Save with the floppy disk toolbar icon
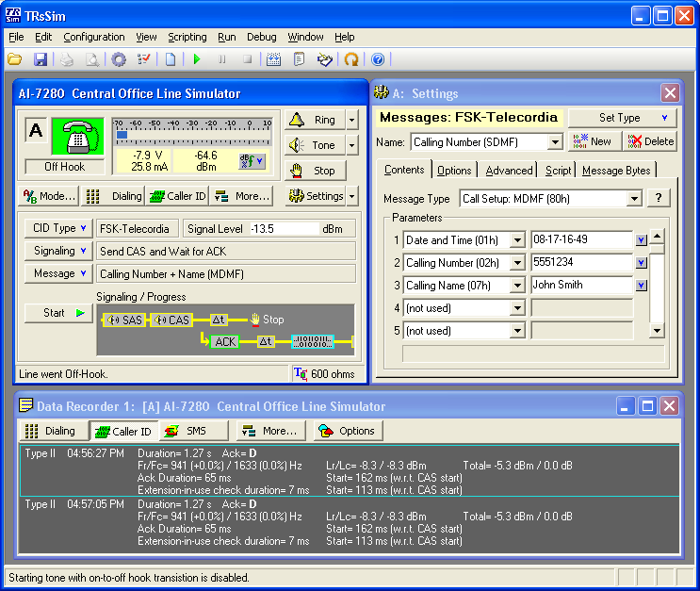700x591 pixels. click(x=41, y=59)
